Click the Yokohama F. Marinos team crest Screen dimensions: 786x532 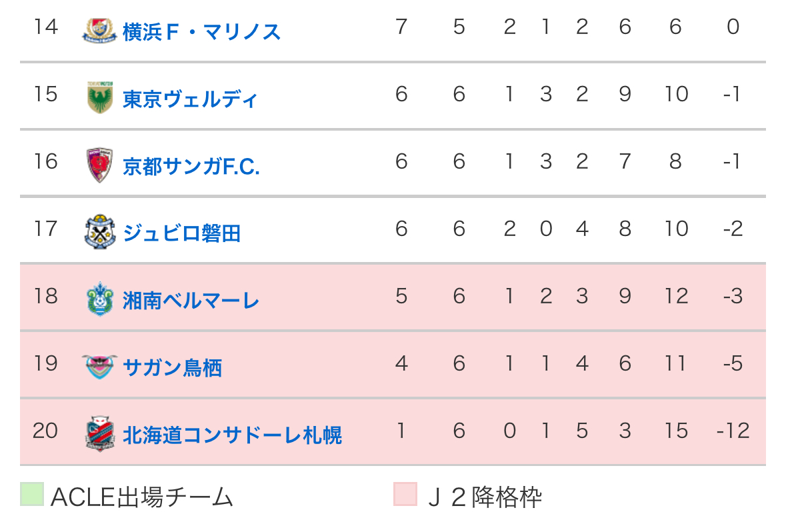click(x=99, y=30)
